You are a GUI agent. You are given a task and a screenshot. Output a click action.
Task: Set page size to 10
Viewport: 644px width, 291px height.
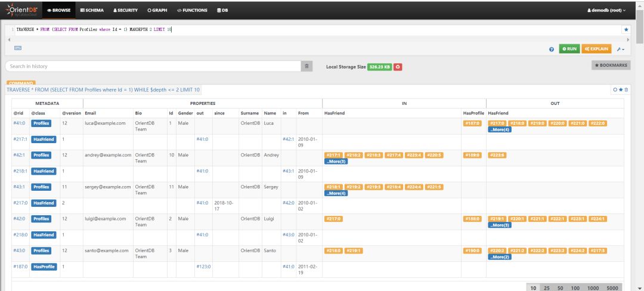533,288
